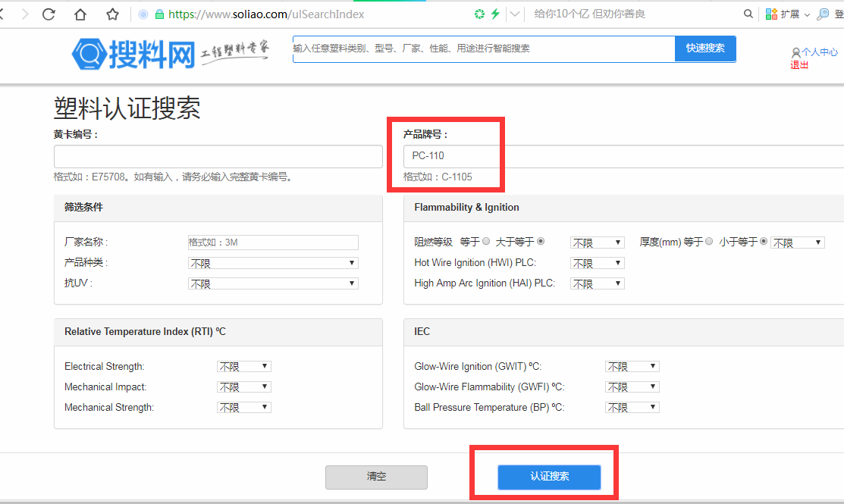Select flame rating '等于' radio button
This screenshot has height=504, width=844.
coord(486,242)
